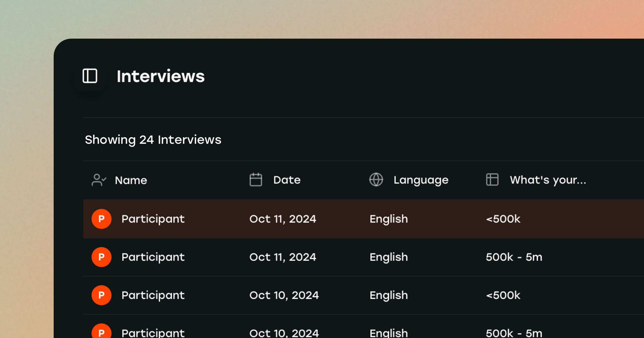Open the highlighted first Participant interview
The height and width of the screenshot is (338, 644).
pos(153,219)
